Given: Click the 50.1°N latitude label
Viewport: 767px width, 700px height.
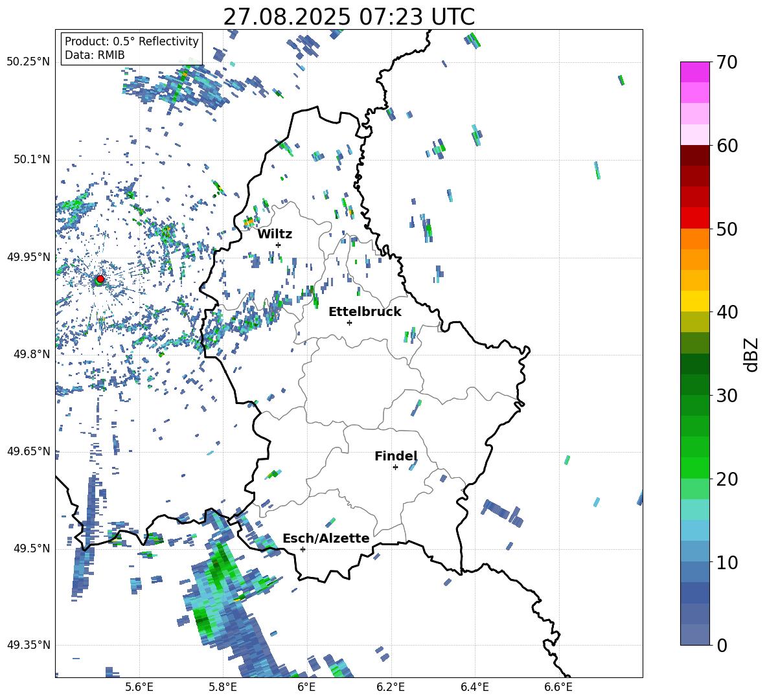Looking at the screenshot, I should (32, 159).
